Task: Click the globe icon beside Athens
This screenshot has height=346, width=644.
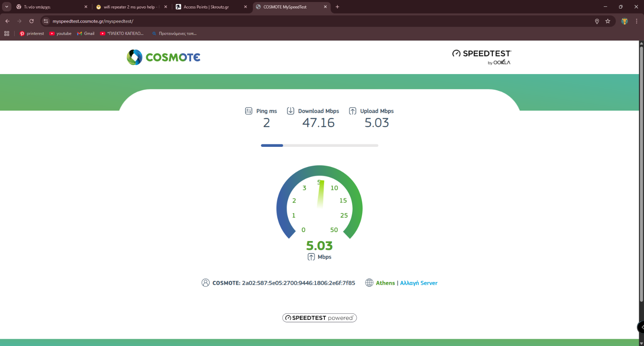Action: tap(369, 283)
